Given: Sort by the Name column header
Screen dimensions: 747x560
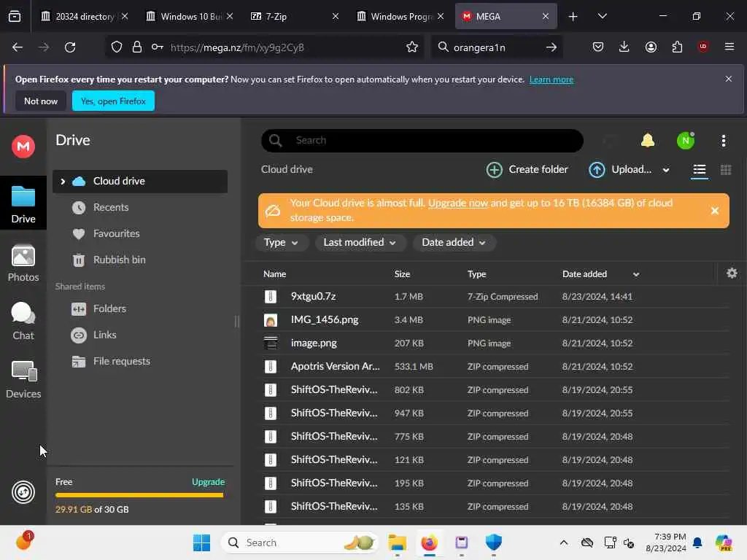Looking at the screenshot, I should pyautogui.click(x=274, y=274).
